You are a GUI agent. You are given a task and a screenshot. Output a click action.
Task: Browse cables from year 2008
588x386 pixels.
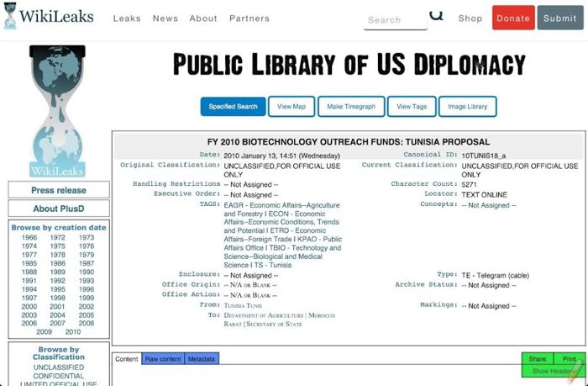87,323
